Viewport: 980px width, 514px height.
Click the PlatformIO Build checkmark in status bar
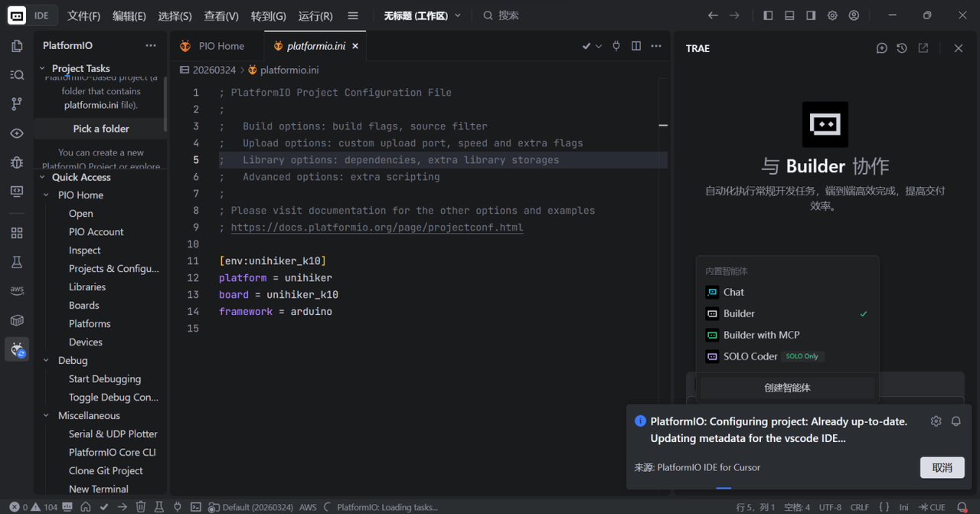104,507
